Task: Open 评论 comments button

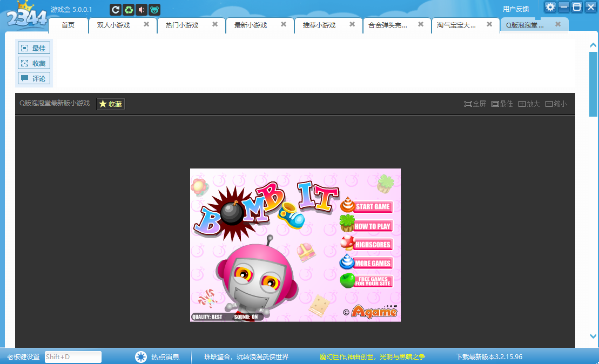Action: pos(33,78)
